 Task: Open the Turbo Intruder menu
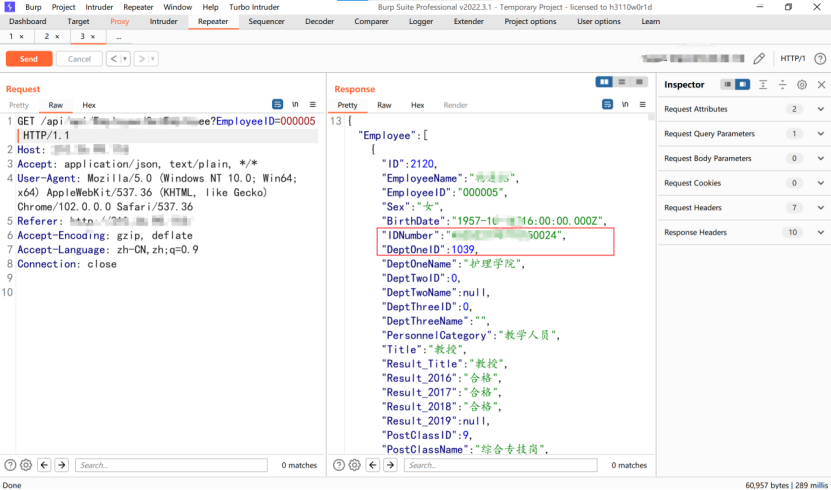pos(254,7)
